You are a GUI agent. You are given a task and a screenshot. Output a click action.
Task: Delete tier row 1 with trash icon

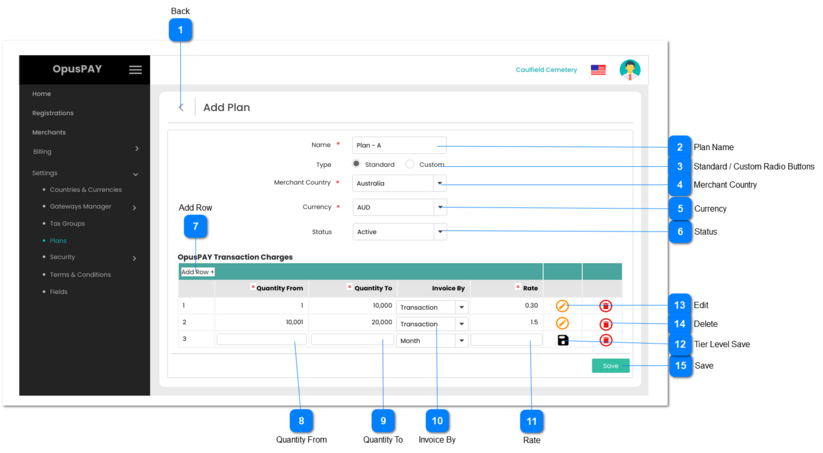(605, 306)
